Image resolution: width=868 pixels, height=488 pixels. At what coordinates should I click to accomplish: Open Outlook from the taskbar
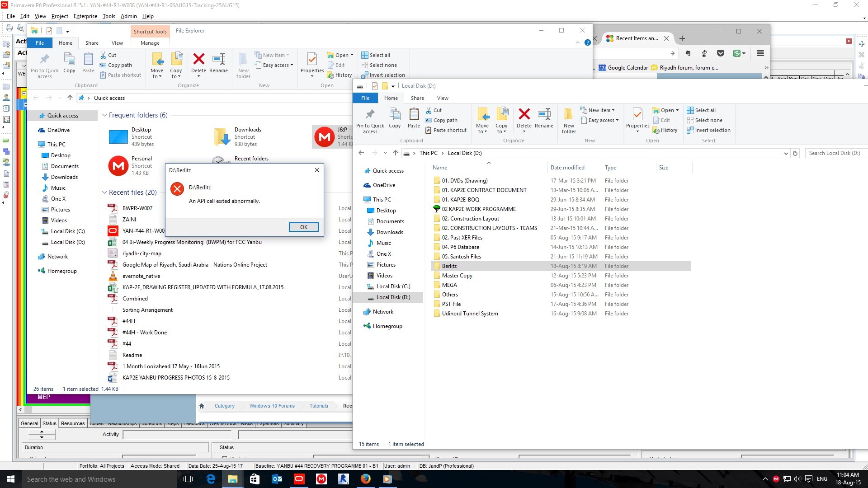[277, 479]
